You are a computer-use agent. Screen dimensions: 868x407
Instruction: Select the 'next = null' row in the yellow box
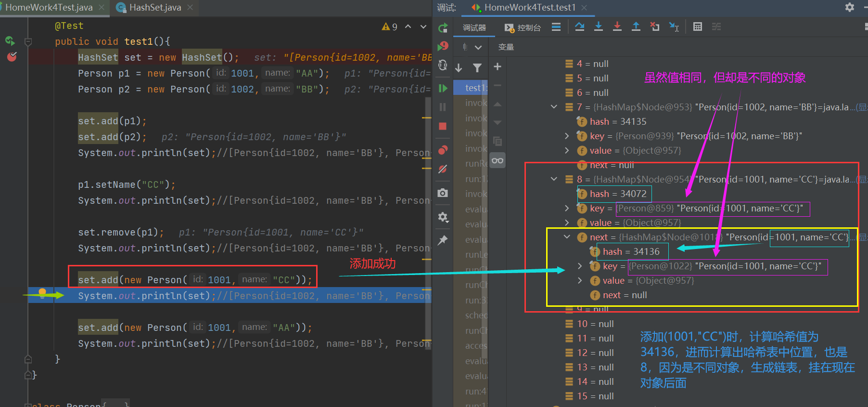point(618,295)
